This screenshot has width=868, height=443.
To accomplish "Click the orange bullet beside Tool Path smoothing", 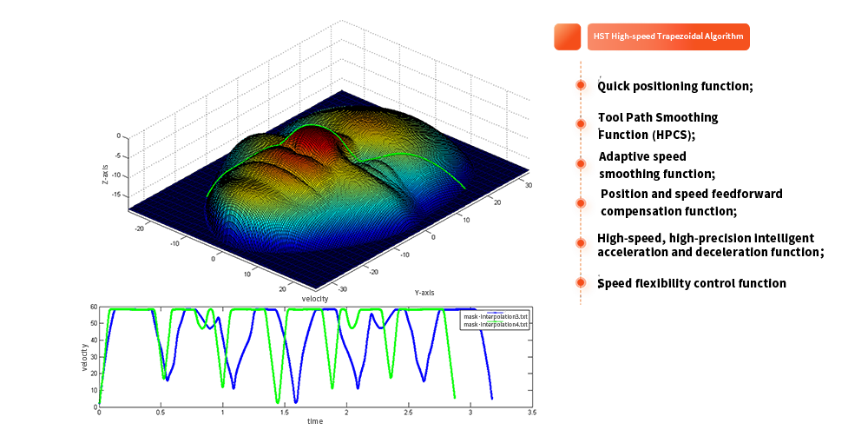I will click(x=584, y=127).
